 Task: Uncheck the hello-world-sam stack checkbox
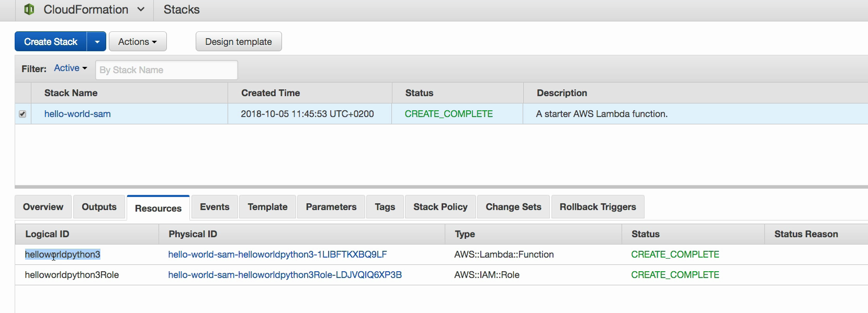point(22,114)
